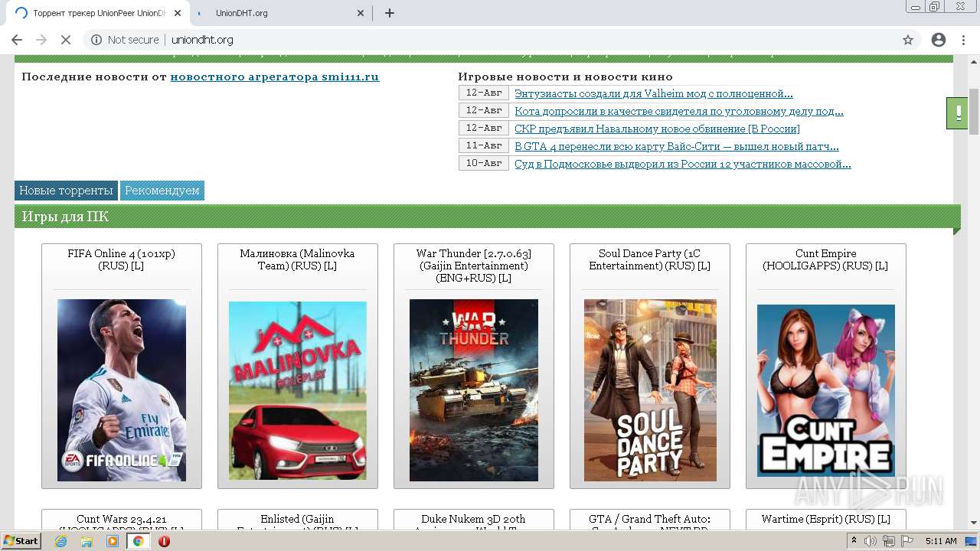The width and height of the screenshot is (980, 551).
Task: Go forward in browser history
Action: tap(41, 40)
